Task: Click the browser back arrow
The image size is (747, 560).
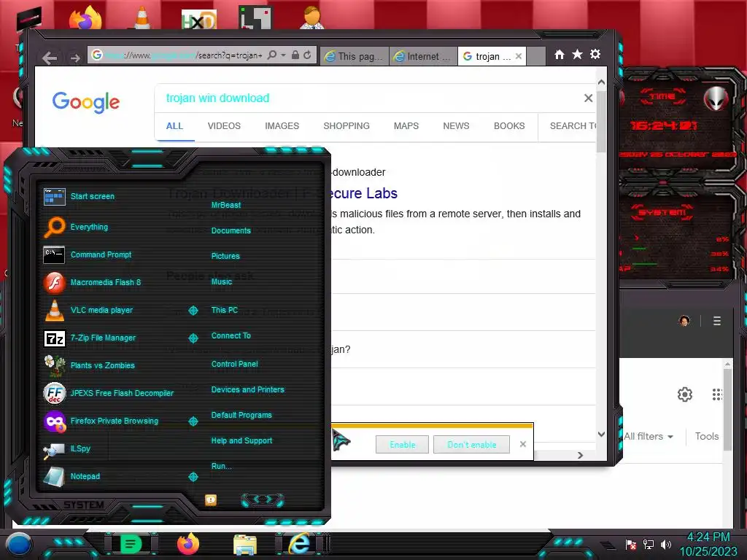Action: click(50, 58)
